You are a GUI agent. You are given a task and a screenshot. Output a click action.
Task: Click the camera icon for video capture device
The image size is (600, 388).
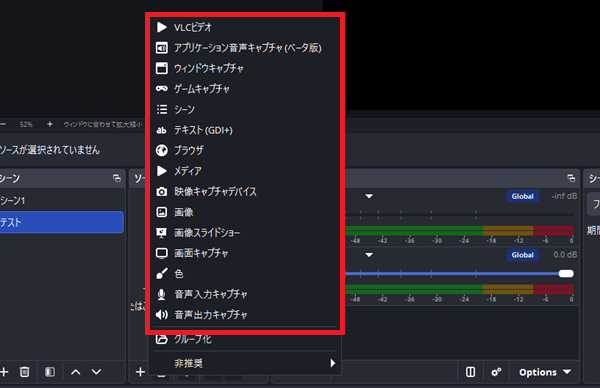coord(162,191)
